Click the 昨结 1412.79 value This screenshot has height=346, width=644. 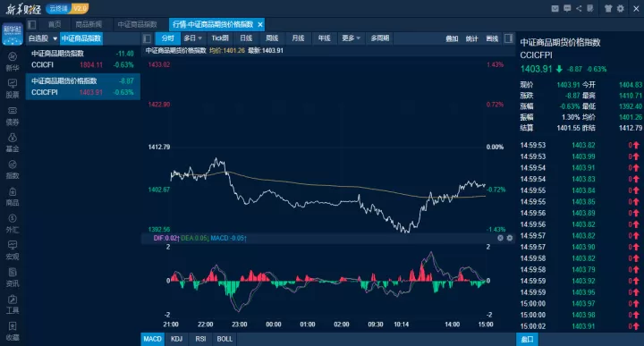630,128
